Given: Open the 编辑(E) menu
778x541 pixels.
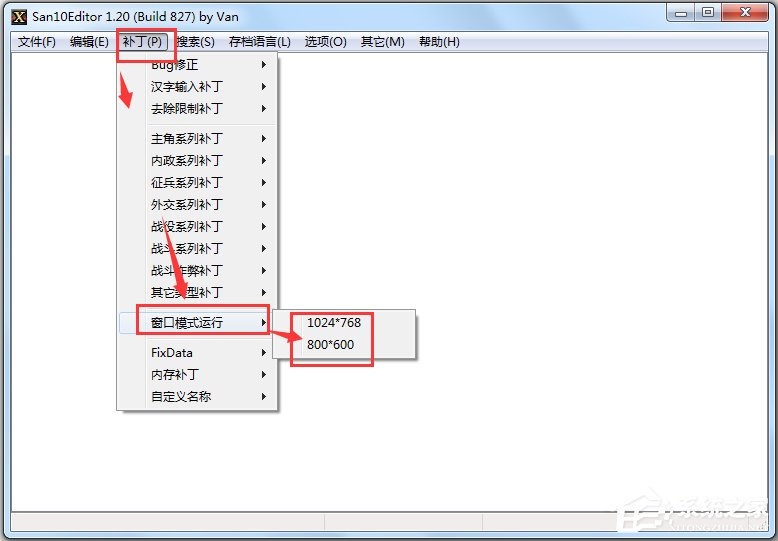Looking at the screenshot, I should 89,42.
